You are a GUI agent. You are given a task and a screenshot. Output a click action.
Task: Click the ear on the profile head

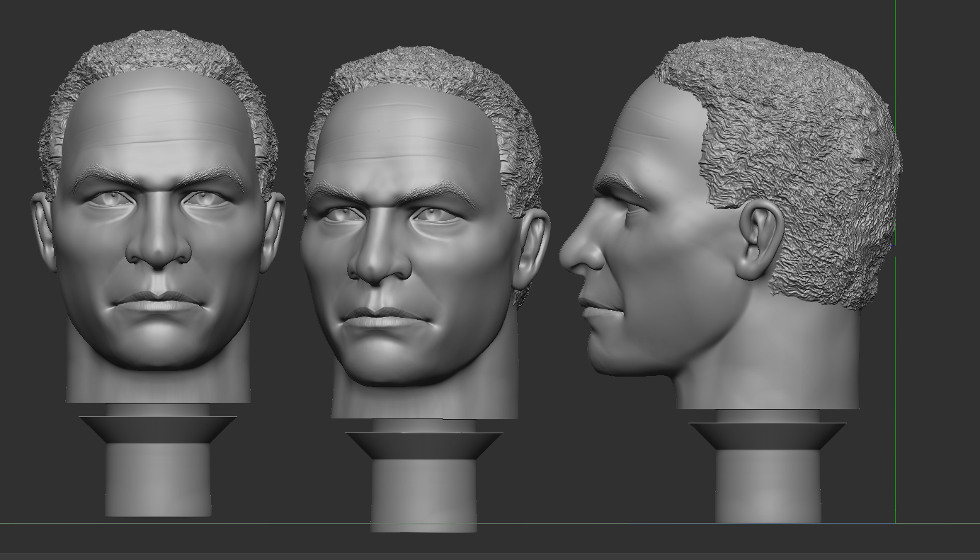(x=758, y=239)
